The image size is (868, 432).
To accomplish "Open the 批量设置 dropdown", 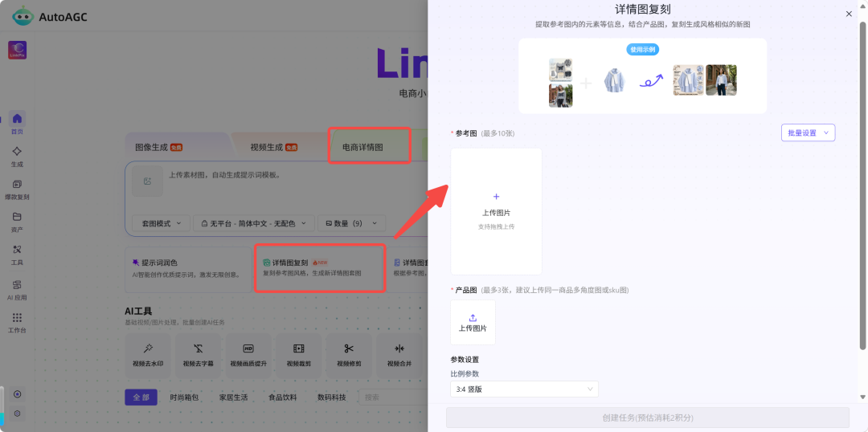I will point(808,132).
